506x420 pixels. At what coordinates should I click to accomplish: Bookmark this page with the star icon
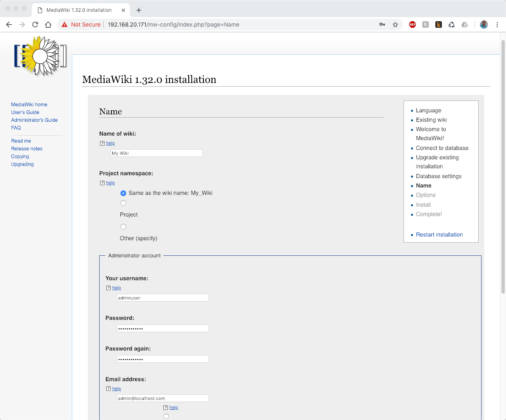395,25
